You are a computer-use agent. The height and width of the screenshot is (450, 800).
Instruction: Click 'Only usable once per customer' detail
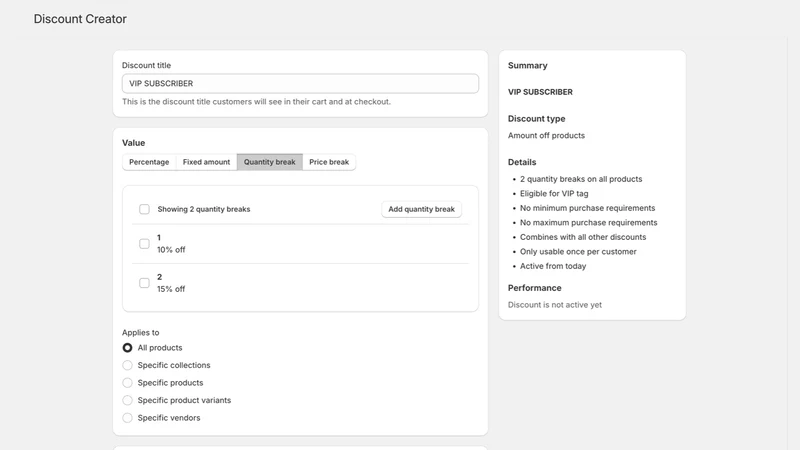(x=578, y=252)
